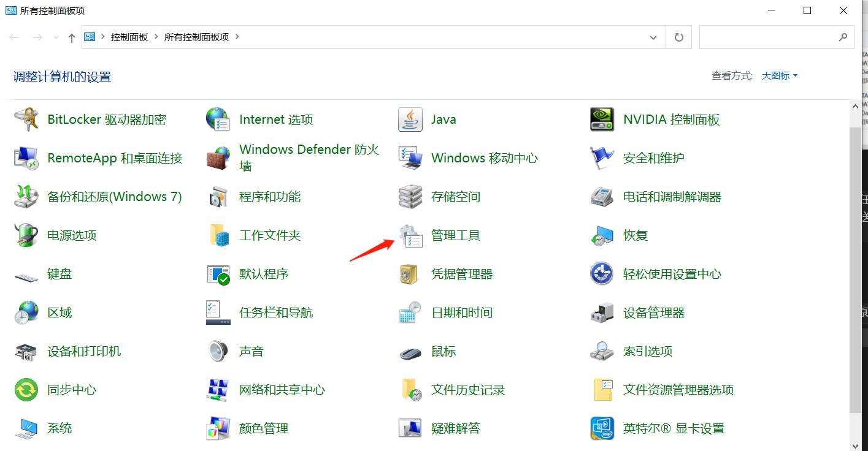The height and width of the screenshot is (451, 868).
Task: Open the 日期和时间 text link
Action: (x=462, y=313)
